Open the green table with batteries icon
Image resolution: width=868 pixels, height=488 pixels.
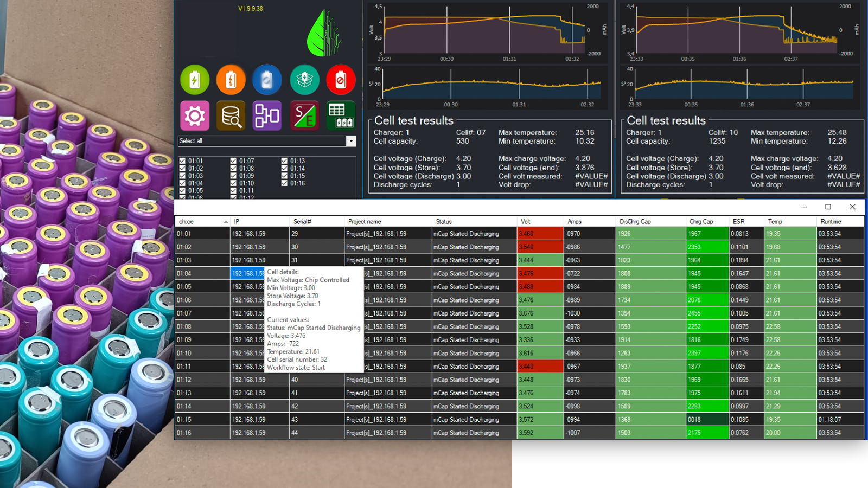tap(341, 115)
